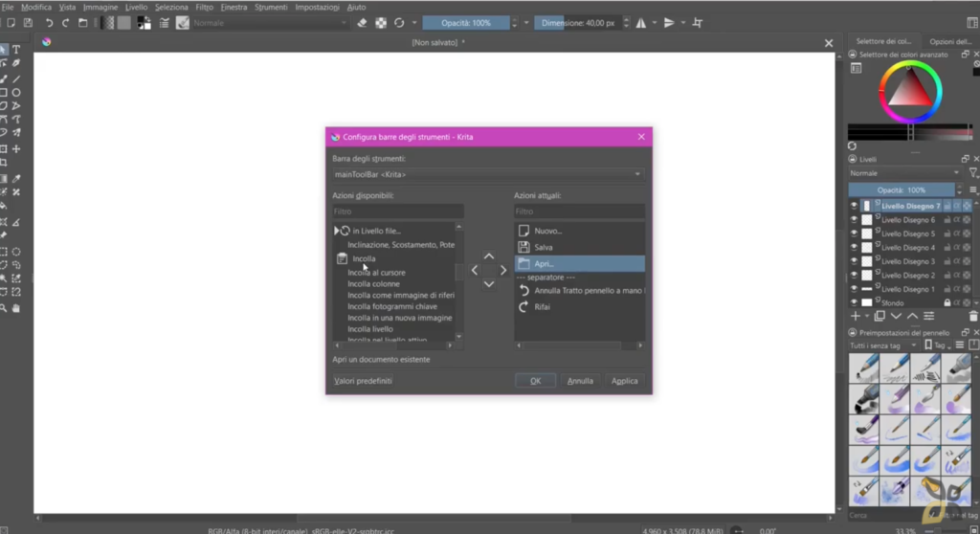
Task: Hide the Livello Disegno 3 layer
Action: pyautogui.click(x=854, y=260)
